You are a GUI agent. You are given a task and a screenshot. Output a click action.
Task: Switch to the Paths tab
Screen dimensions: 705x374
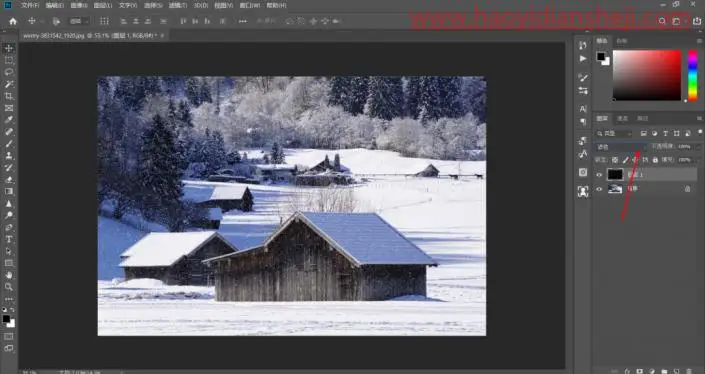(643, 119)
